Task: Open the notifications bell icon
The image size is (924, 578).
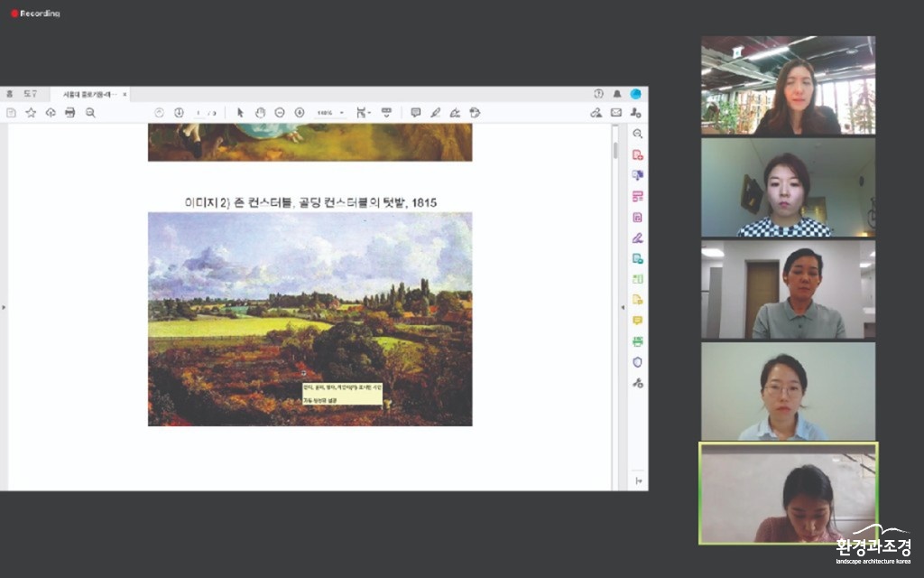Action: pos(617,94)
